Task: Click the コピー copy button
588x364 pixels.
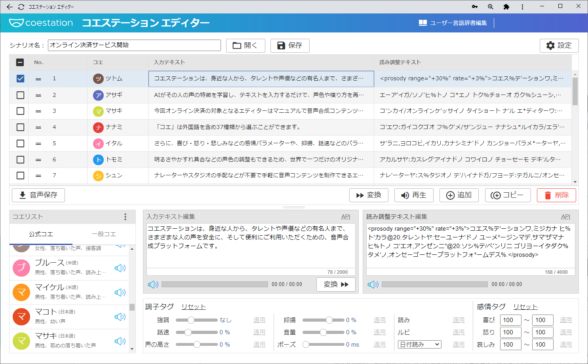Action: (508, 195)
